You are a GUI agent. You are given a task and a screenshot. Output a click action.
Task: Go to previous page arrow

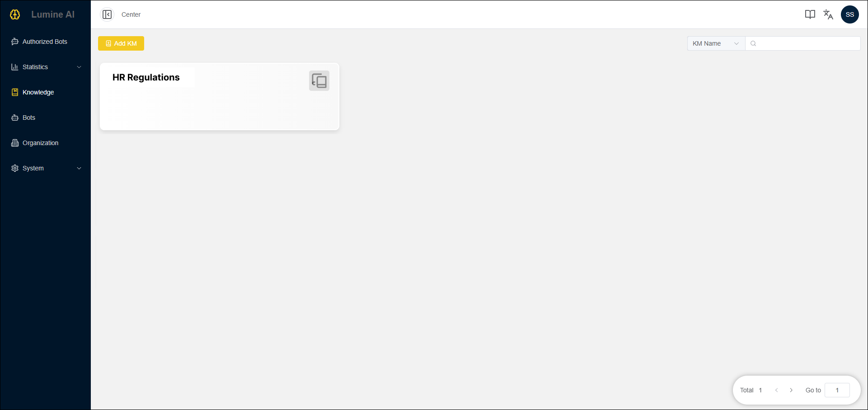coord(777,390)
